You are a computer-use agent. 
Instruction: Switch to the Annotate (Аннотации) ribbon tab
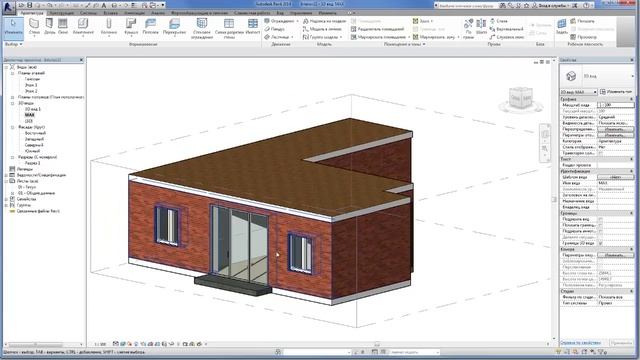click(x=134, y=13)
